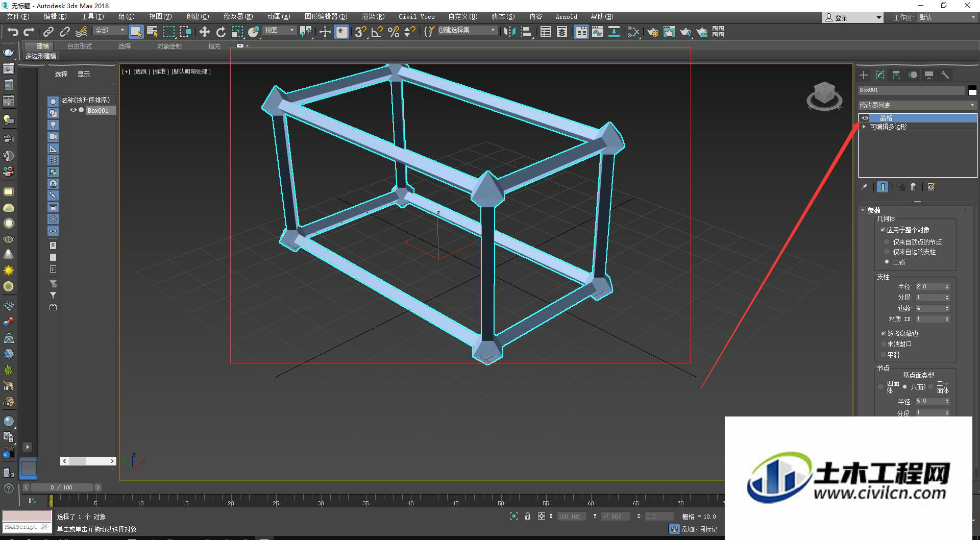Open the Rendered Frame Window icon
The width and height of the screenshot is (980, 540).
pos(669,32)
